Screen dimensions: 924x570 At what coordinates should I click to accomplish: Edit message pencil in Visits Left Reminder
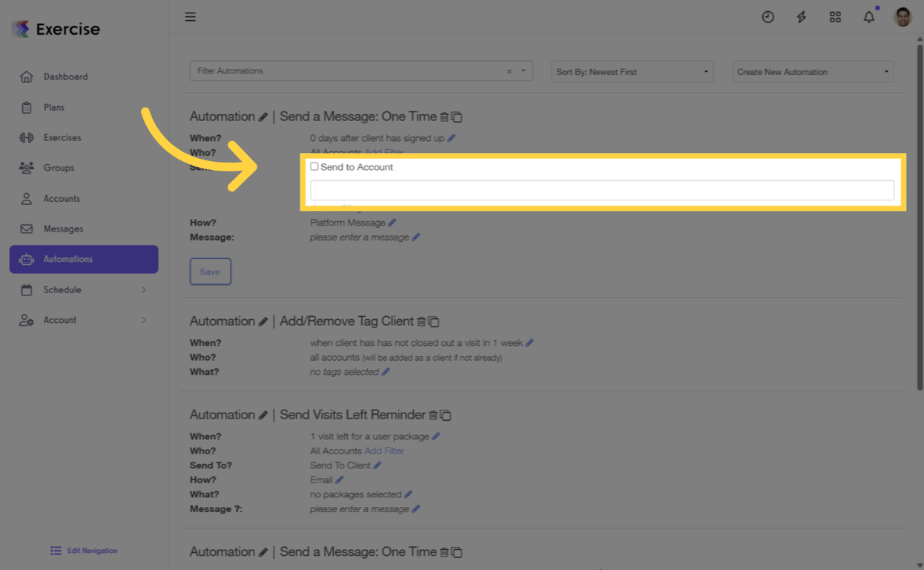point(416,509)
